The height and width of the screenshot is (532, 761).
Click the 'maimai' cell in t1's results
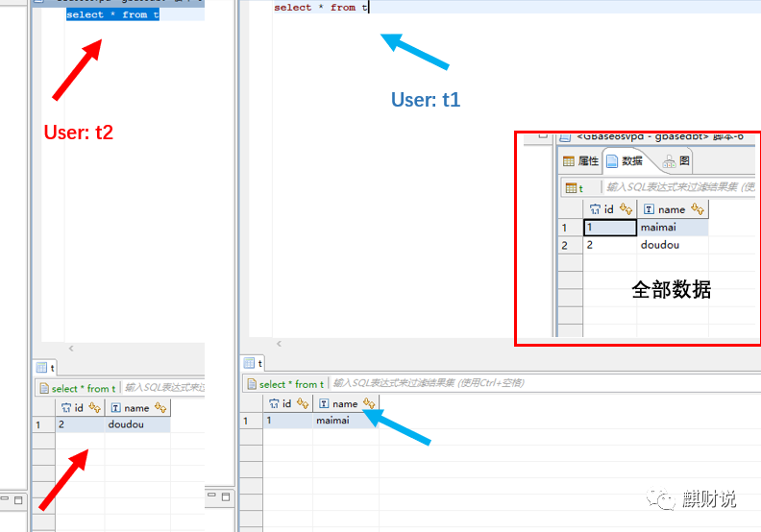click(x=346, y=421)
